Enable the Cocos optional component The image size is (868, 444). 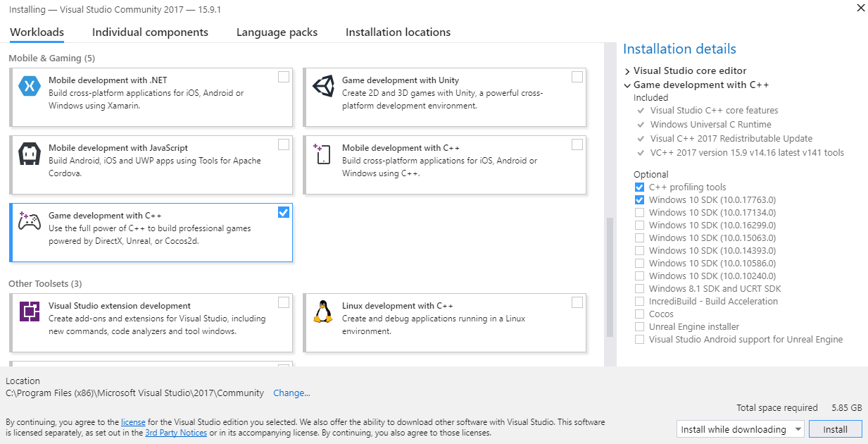click(639, 314)
